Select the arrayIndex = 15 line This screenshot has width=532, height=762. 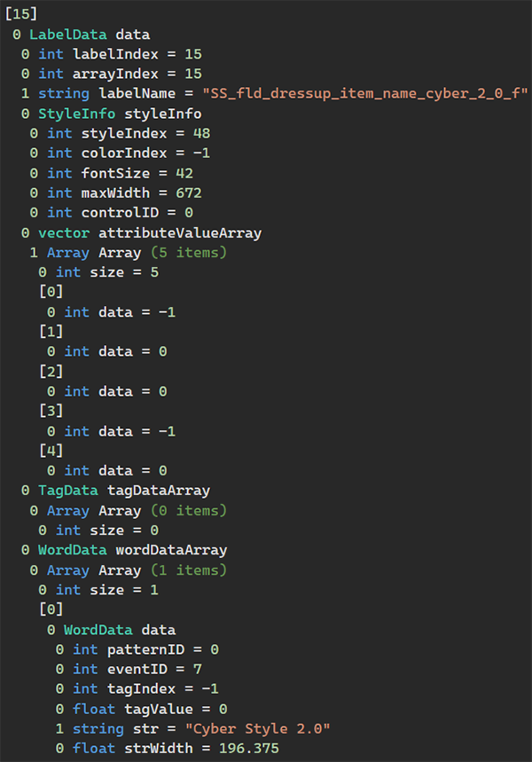click(120, 74)
